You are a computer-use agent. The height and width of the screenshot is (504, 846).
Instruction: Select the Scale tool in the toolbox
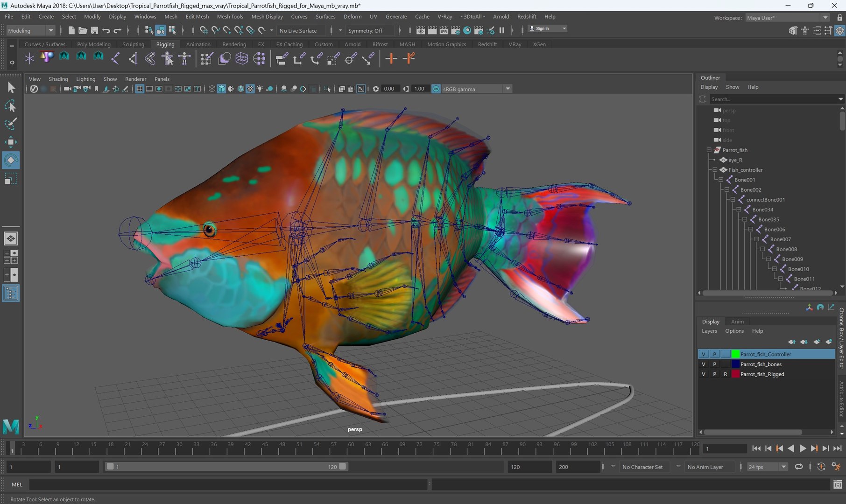pyautogui.click(x=10, y=178)
